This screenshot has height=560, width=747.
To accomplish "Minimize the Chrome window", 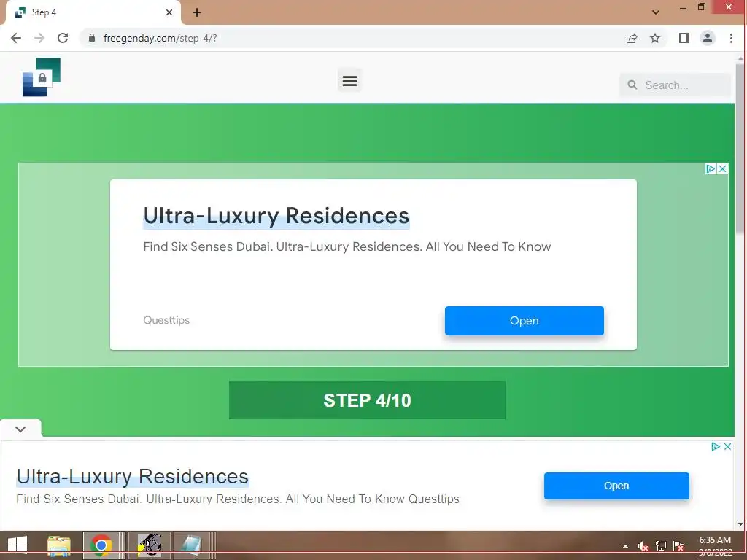I will (683, 8).
